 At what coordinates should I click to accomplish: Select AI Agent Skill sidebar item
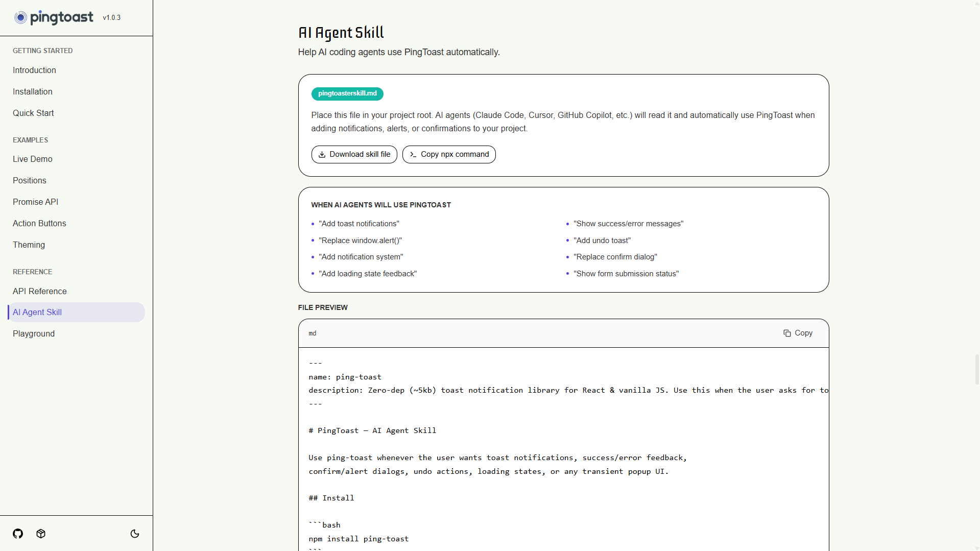[77, 312]
